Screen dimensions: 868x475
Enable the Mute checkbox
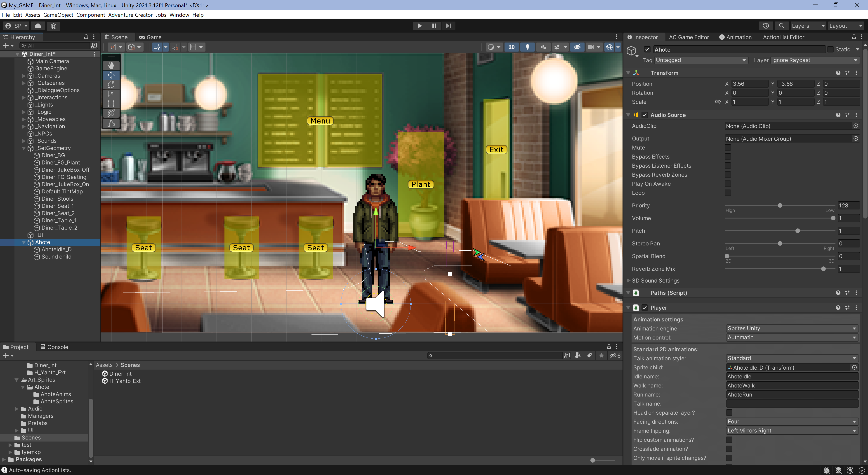(x=728, y=148)
